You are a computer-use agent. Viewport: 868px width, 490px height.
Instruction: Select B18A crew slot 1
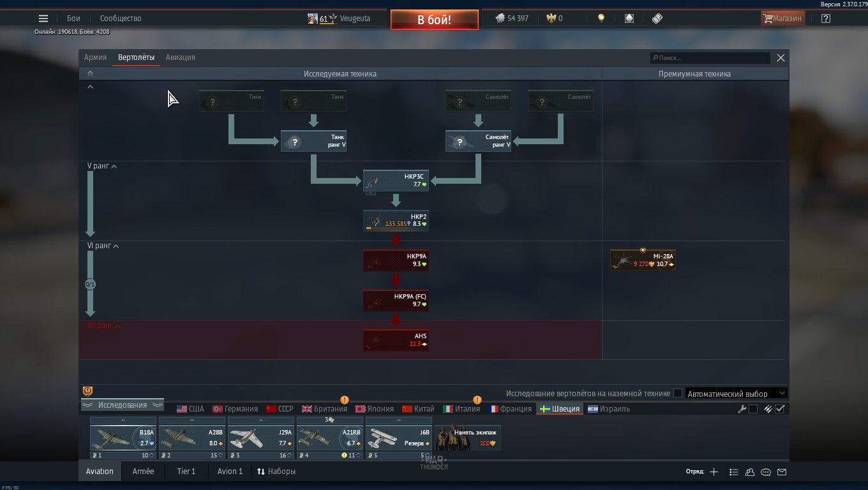tap(123, 438)
